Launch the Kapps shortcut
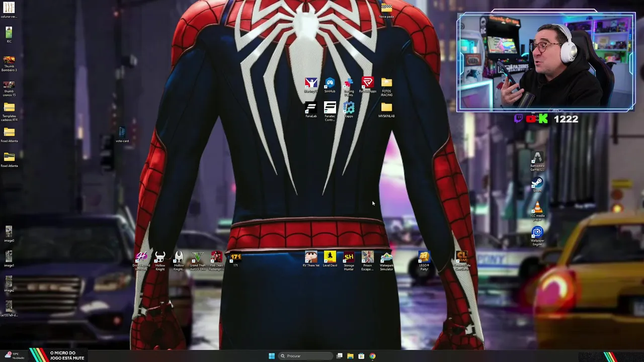 coord(349,110)
